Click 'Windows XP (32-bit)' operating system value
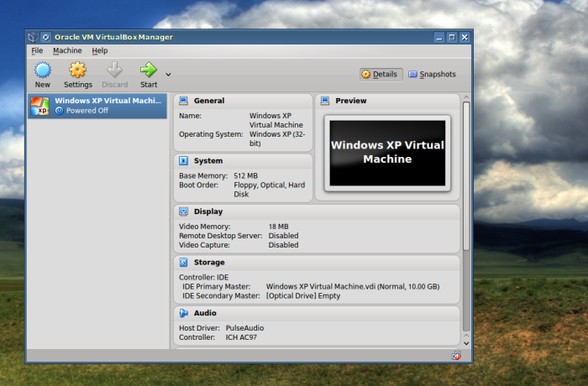 pyautogui.click(x=277, y=138)
